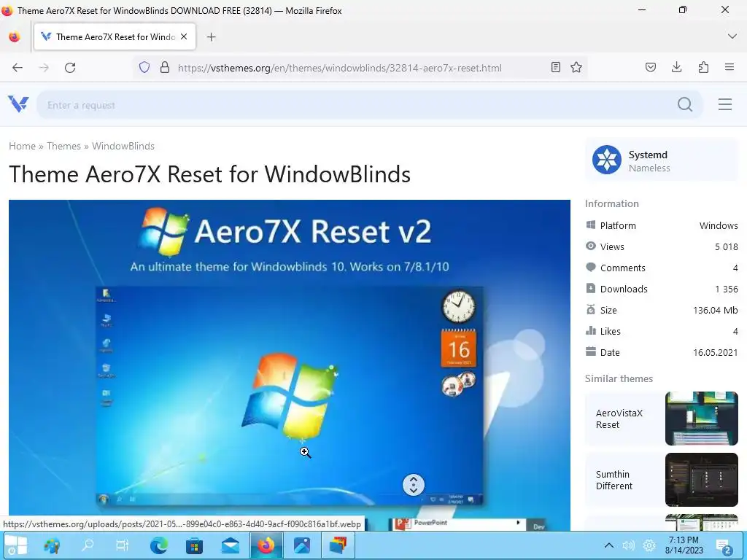Open the Themes breadcrumb link

[63, 146]
